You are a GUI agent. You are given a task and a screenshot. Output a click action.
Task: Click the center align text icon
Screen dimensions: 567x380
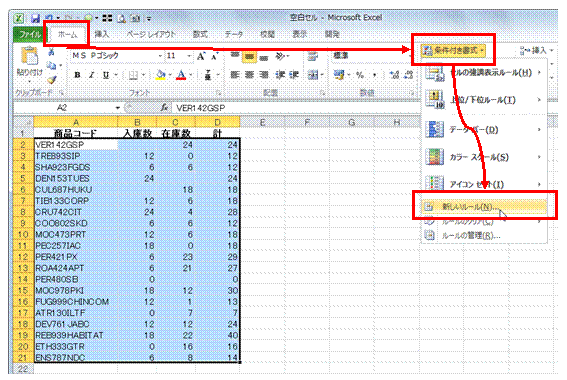[x=250, y=75]
